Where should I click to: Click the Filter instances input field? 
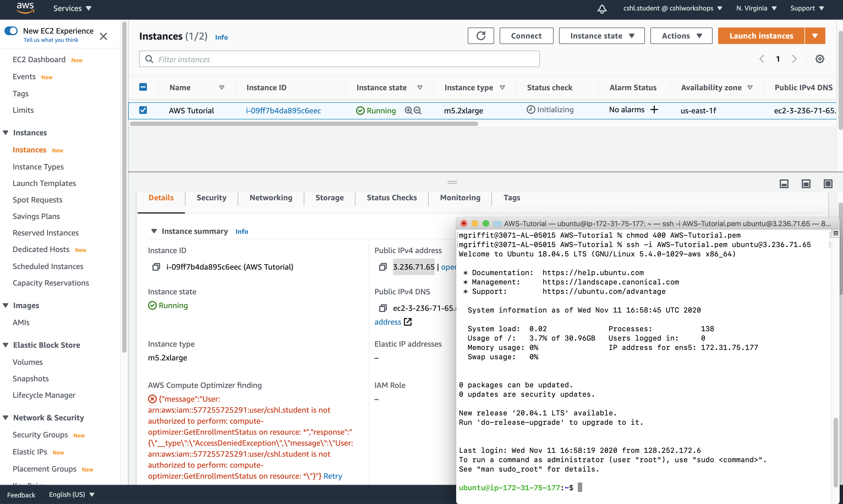[339, 58]
